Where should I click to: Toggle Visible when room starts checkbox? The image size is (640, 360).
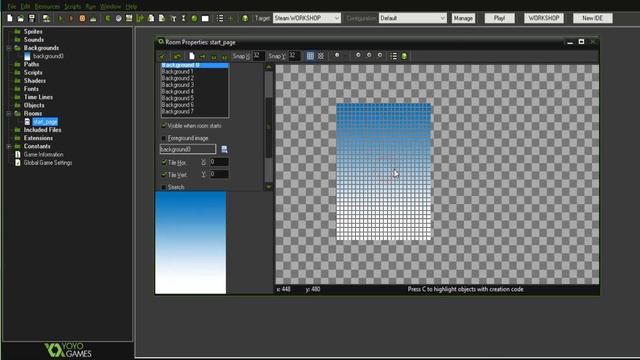(164, 126)
